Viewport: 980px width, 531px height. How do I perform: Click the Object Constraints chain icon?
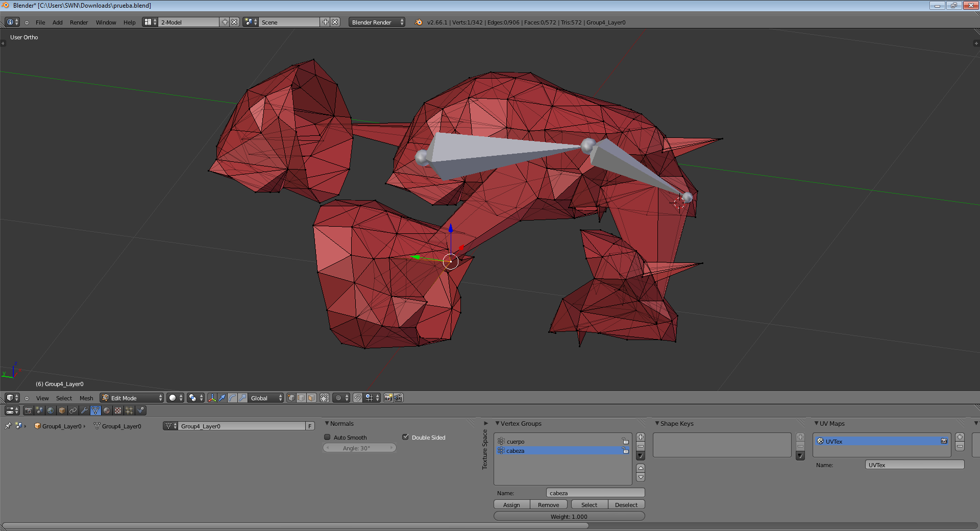coord(73,411)
